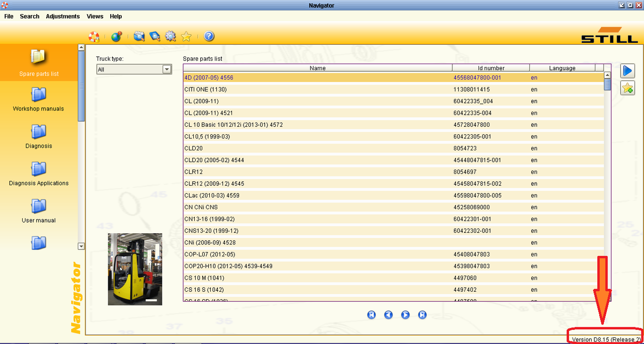Open Diagnosis Applications sidebar folder
Viewport: 644px width, 344px height.
click(39, 174)
